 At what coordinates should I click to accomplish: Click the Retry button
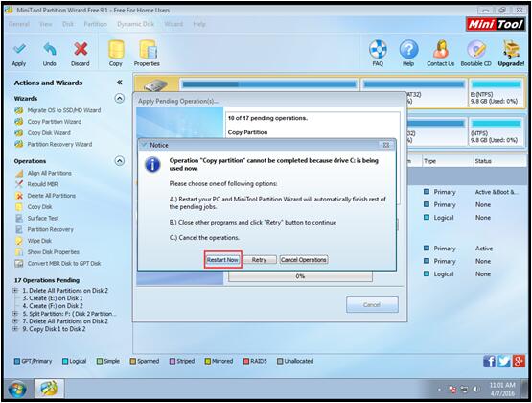point(259,260)
